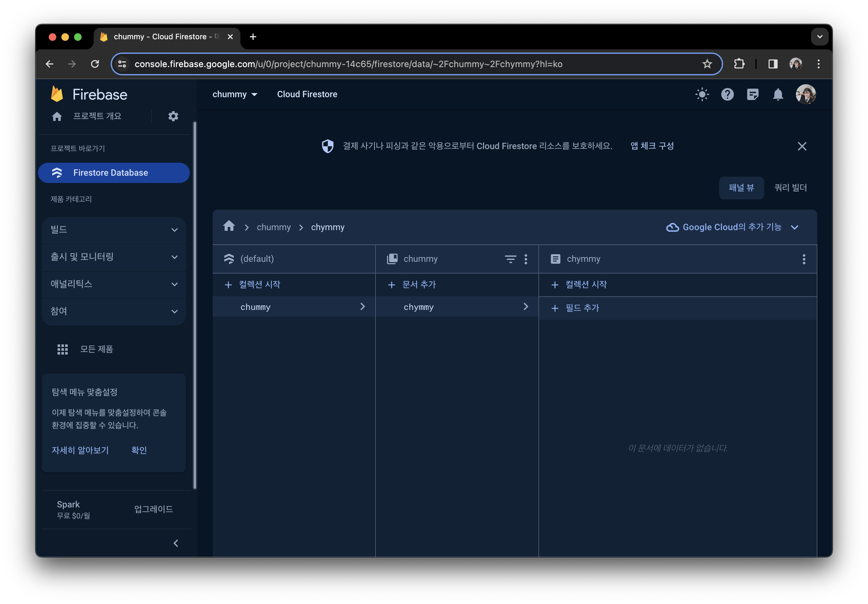Click 컬렉션 시작 in default panel
Image resolution: width=868 pixels, height=604 pixels.
[252, 285]
